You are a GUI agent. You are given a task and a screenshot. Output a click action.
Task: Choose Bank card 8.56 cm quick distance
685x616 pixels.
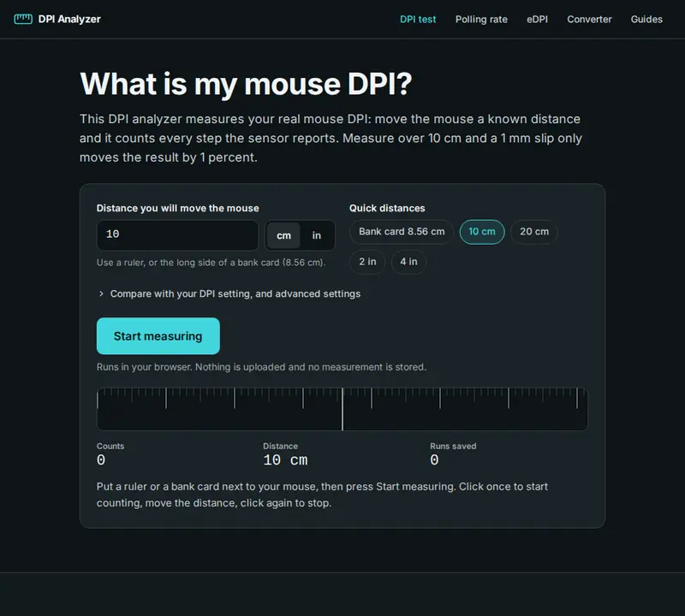click(402, 231)
